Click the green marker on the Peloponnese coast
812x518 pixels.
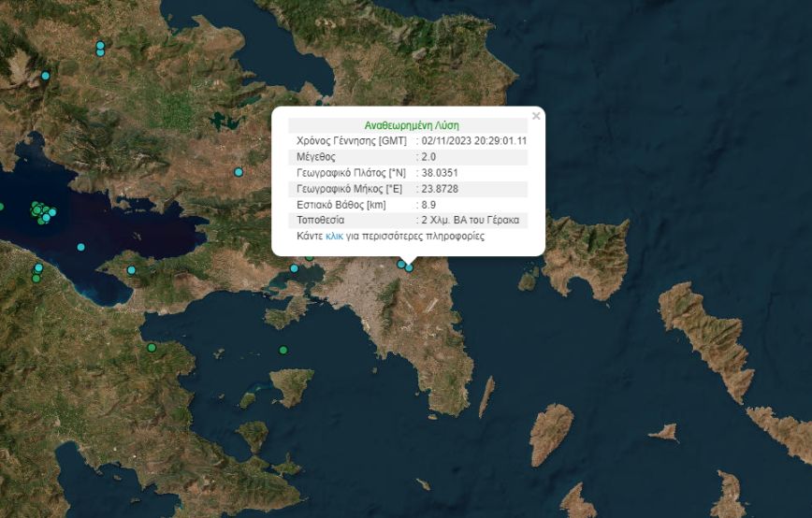click(152, 348)
